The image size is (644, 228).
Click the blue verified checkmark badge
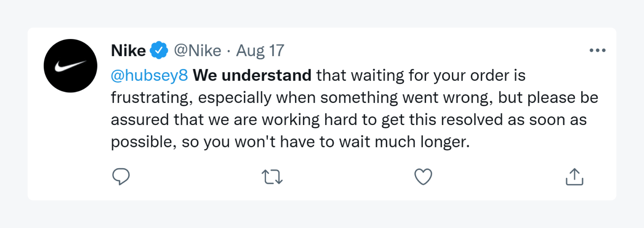click(x=159, y=51)
